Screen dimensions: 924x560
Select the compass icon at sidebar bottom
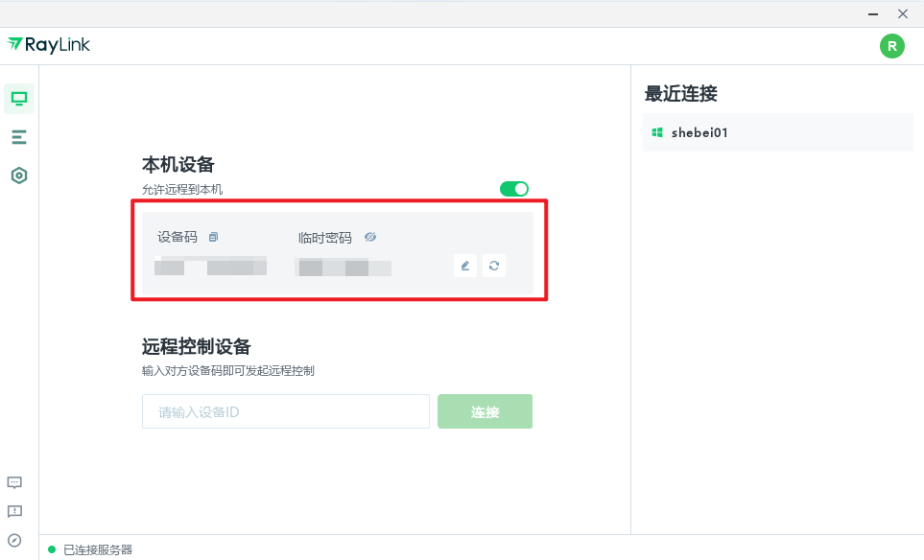pyautogui.click(x=14, y=538)
